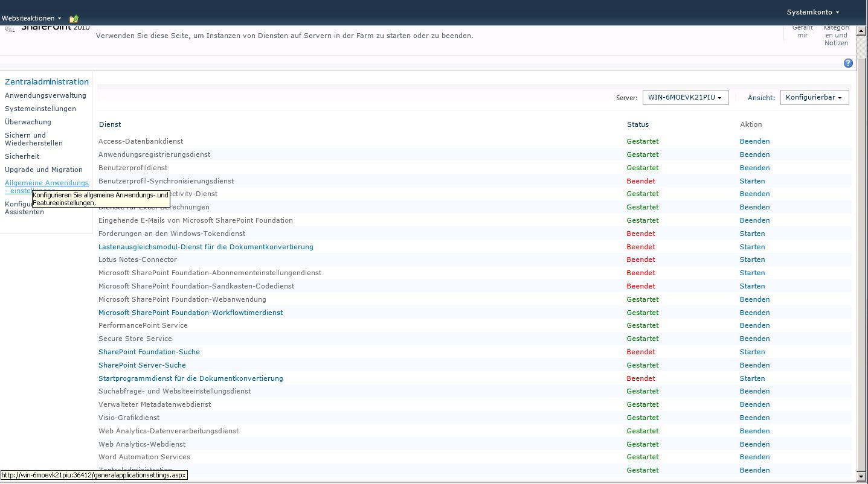Start the Foundation-Abonnementeinstellungendienst
868x484 pixels.
pyautogui.click(x=752, y=273)
